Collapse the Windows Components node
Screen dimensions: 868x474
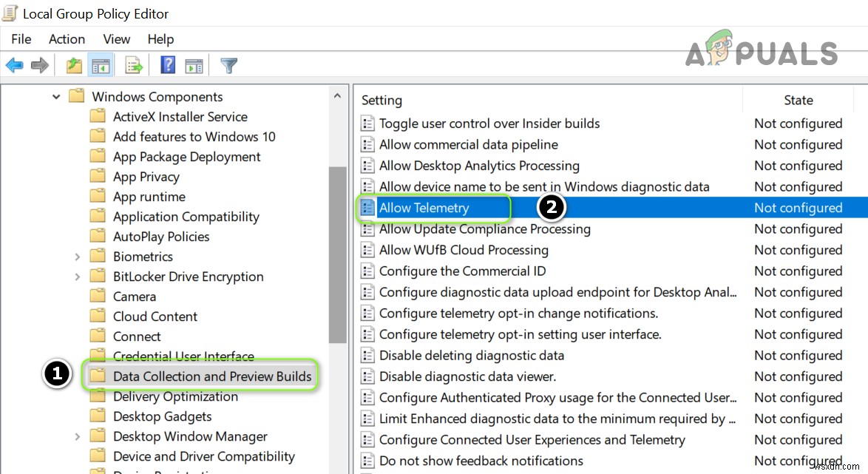click(55, 96)
